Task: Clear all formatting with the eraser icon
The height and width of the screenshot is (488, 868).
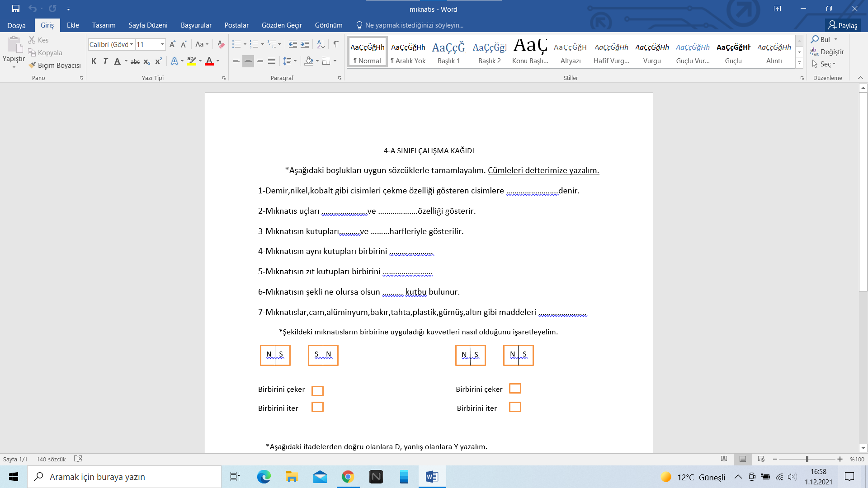Action: click(221, 44)
